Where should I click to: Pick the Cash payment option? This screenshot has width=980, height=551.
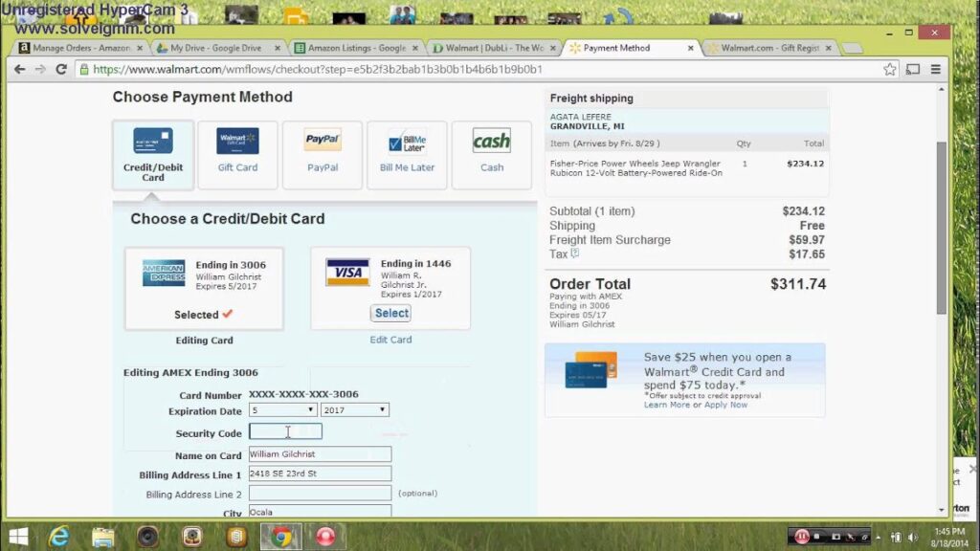tap(491, 151)
